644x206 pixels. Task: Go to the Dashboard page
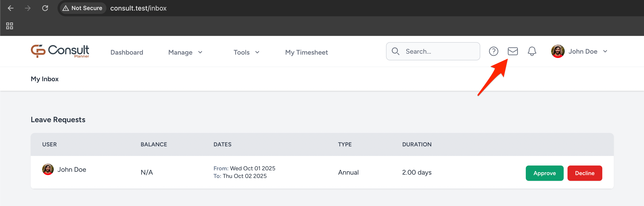click(127, 52)
